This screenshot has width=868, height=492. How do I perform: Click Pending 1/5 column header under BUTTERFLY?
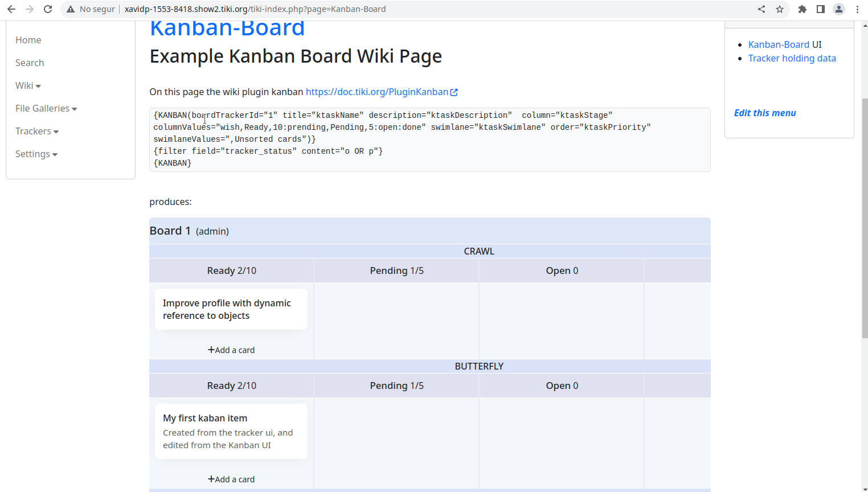[x=396, y=386]
